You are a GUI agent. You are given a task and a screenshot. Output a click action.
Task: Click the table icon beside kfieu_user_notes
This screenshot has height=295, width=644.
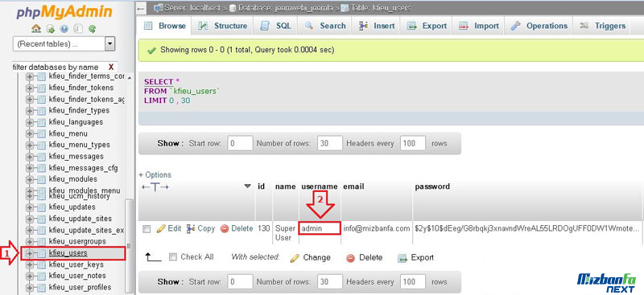click(x=42, y=276)
